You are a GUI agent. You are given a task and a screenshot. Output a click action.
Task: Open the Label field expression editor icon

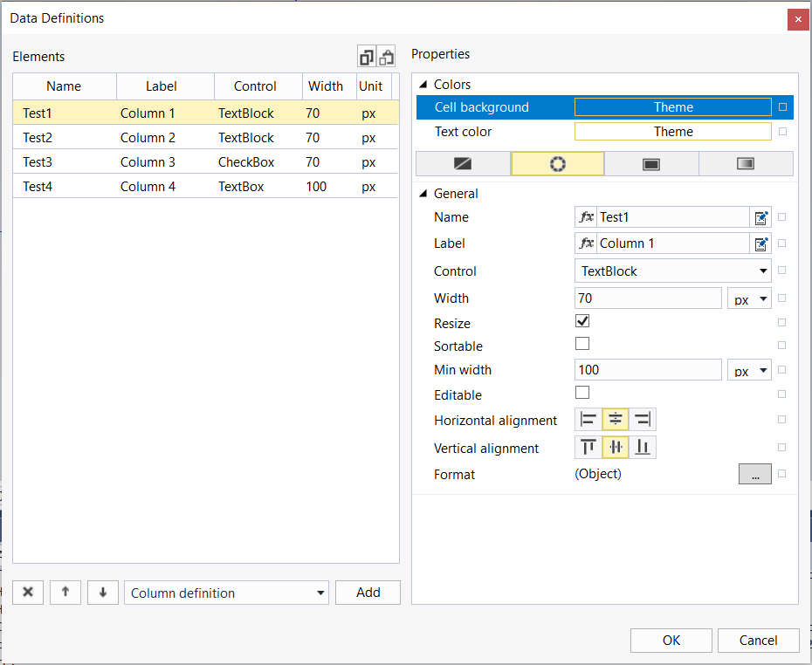pyautogui.click(x=760, y=243)
